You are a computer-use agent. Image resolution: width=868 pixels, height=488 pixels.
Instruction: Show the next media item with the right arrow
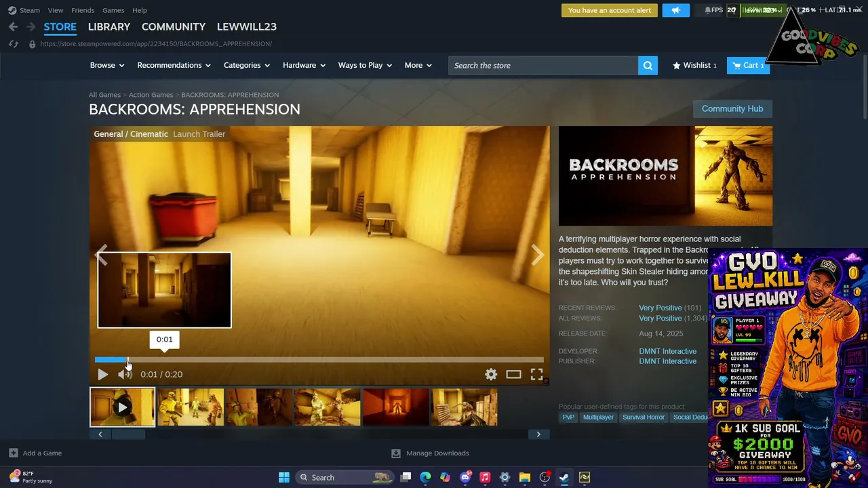[x=537, y=255]
